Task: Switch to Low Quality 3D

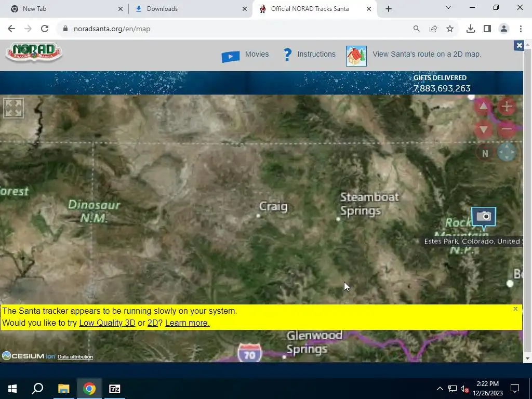Action: pos(107,323)
